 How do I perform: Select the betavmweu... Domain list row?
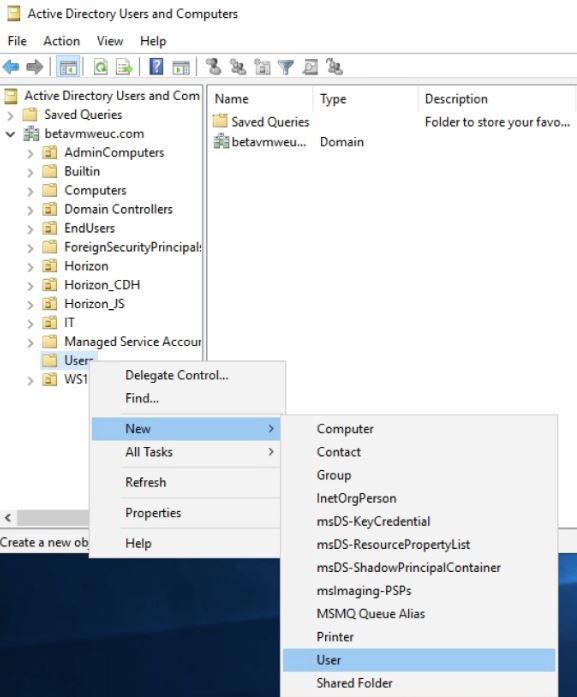pyautogui.click(x=289, y=142)
